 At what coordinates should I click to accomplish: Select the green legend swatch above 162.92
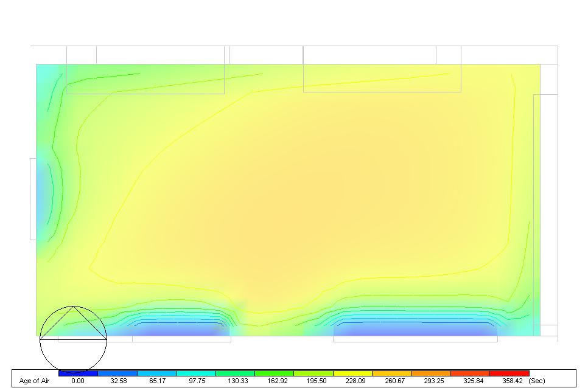(x=274, y=373)
